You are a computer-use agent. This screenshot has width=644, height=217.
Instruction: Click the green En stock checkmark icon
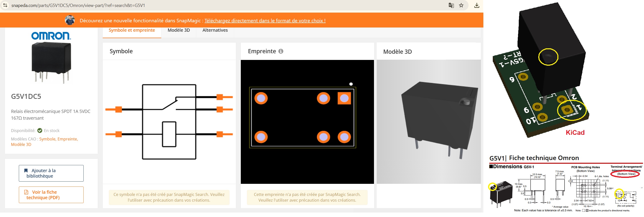point(40,131)
